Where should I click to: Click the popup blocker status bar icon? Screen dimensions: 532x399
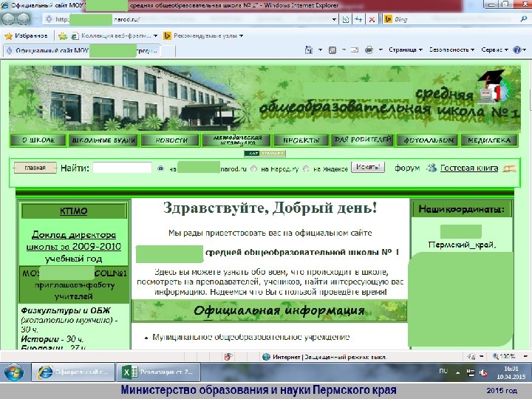[x=228, y=357]
